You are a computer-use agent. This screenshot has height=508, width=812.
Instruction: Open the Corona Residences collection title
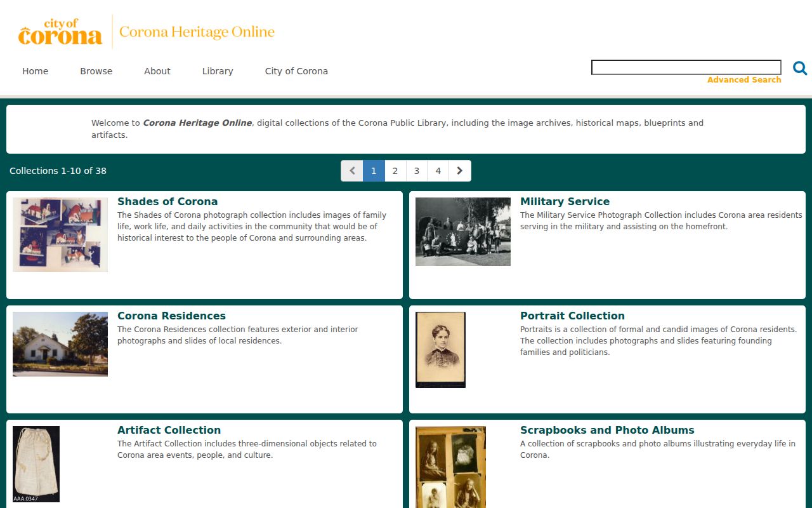point(171,316)
